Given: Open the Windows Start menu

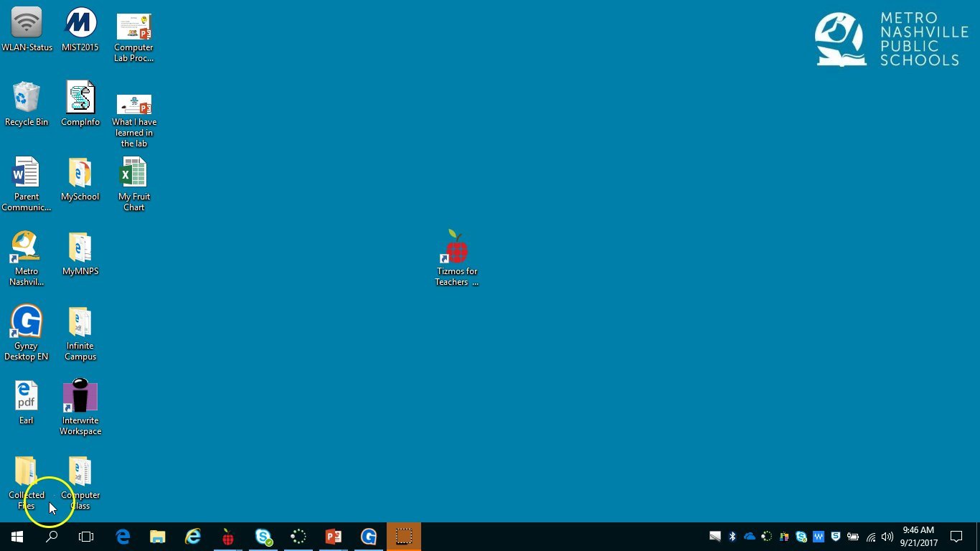Looking at the screenshot, I should [17, 537].
